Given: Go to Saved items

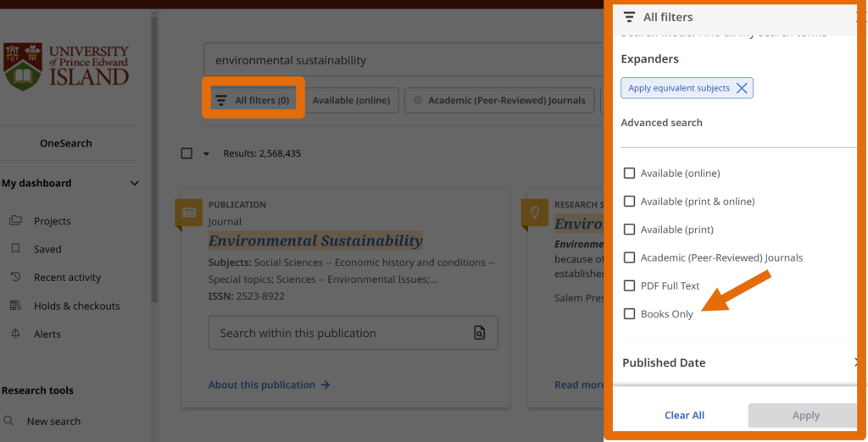Looking at the screenshot, I should [x=47, y=249].
